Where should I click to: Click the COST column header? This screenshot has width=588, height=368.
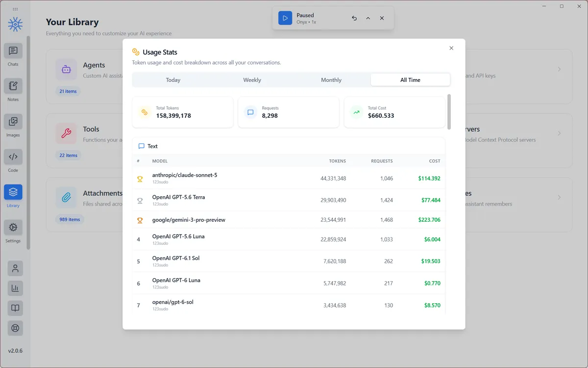[435, 161]
